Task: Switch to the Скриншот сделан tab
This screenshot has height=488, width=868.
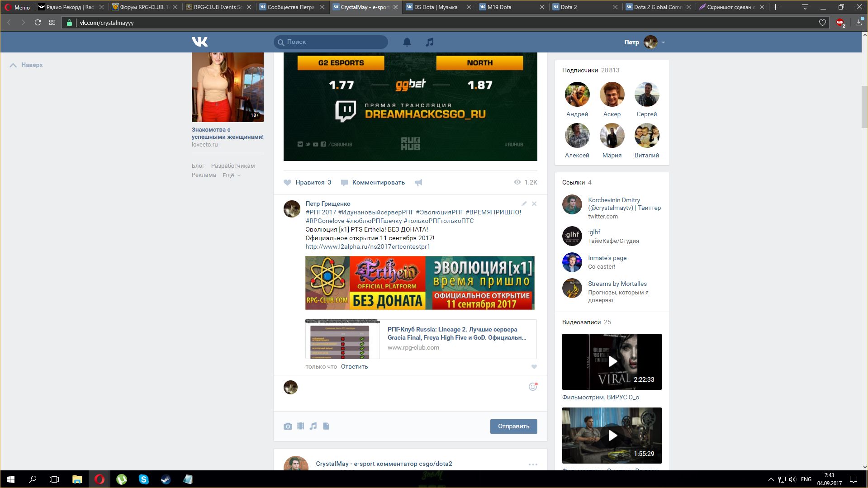Action: [731, 7]
